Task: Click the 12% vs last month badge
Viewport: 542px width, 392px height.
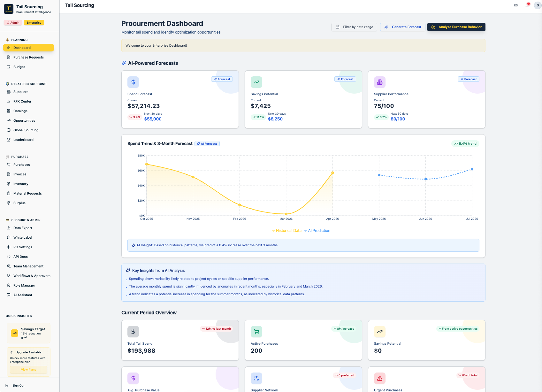Action: tap(216, 329)
